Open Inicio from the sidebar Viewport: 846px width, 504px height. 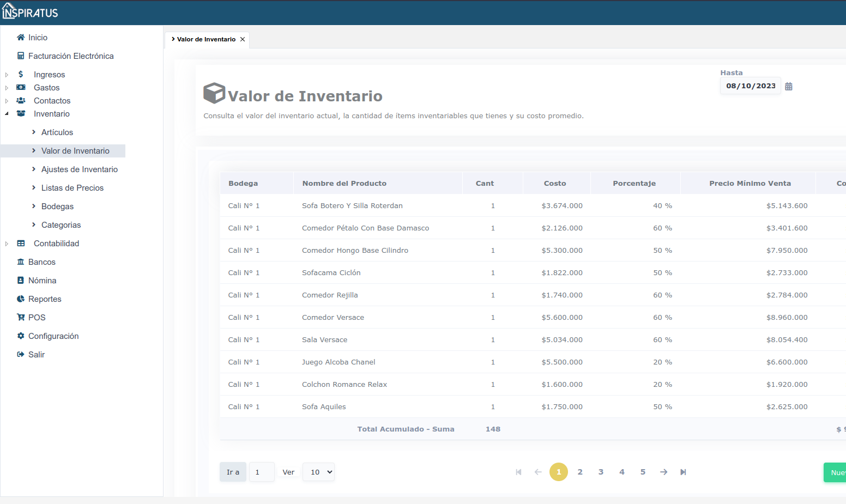(x=38, y=38)
